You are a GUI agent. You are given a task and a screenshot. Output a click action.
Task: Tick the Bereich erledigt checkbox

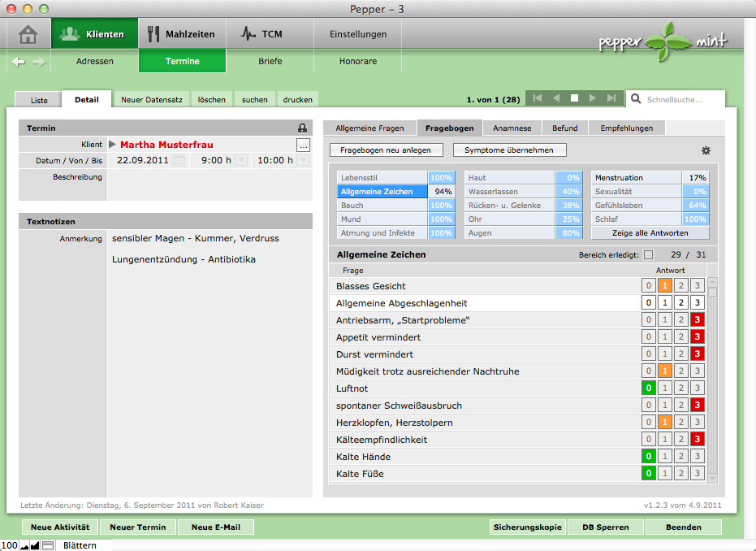pos(648,255)
